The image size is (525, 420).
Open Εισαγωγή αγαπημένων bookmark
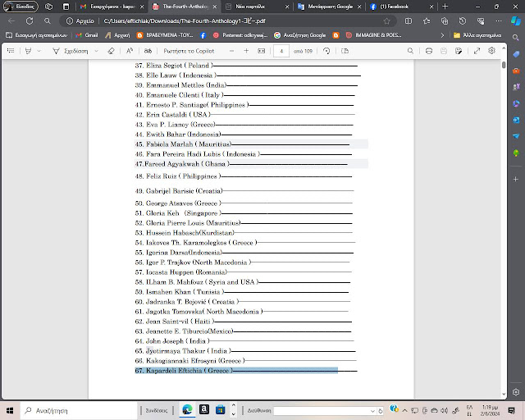[x=36, y=35]
